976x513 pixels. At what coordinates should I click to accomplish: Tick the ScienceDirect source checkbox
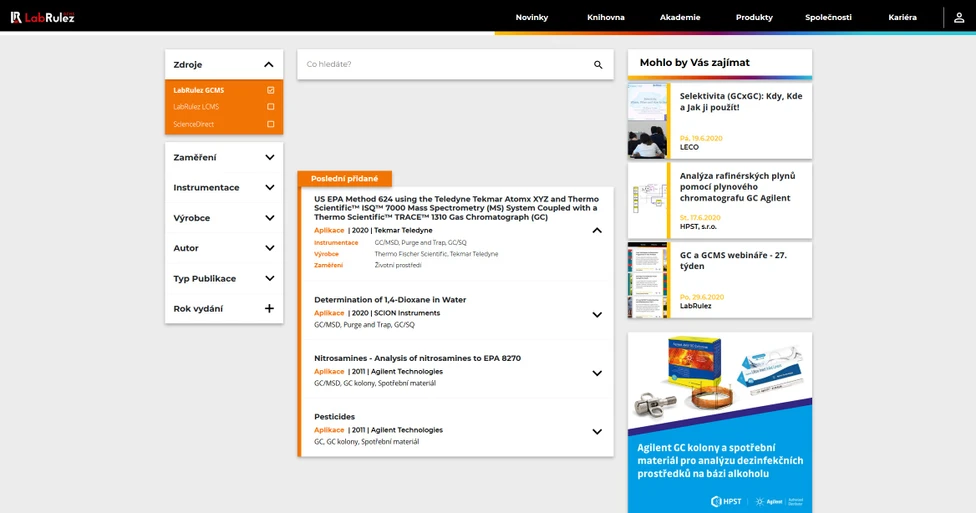click(x=270, y=124)
